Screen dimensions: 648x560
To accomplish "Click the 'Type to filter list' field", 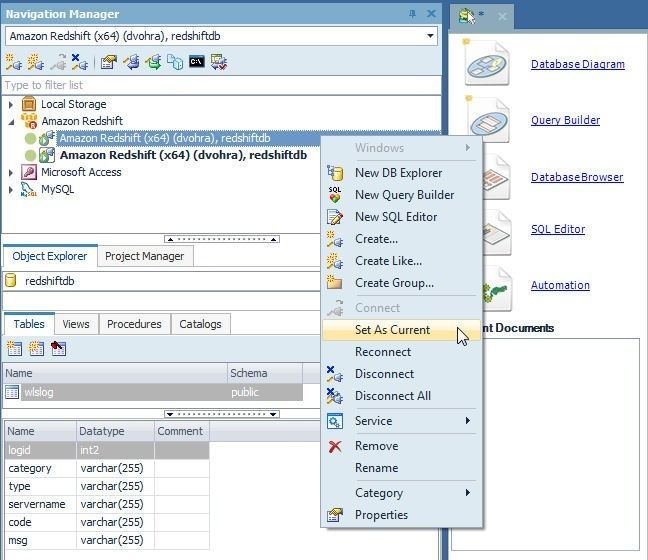I will pyautogui.click(x=222, y=85).
